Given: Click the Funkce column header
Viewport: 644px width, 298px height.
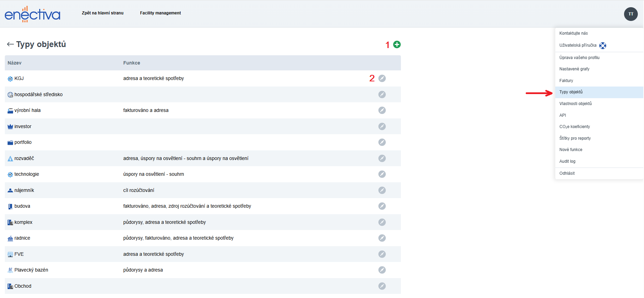Looking at the screenshot, I should pyautogui.click(x=131, y=63).
